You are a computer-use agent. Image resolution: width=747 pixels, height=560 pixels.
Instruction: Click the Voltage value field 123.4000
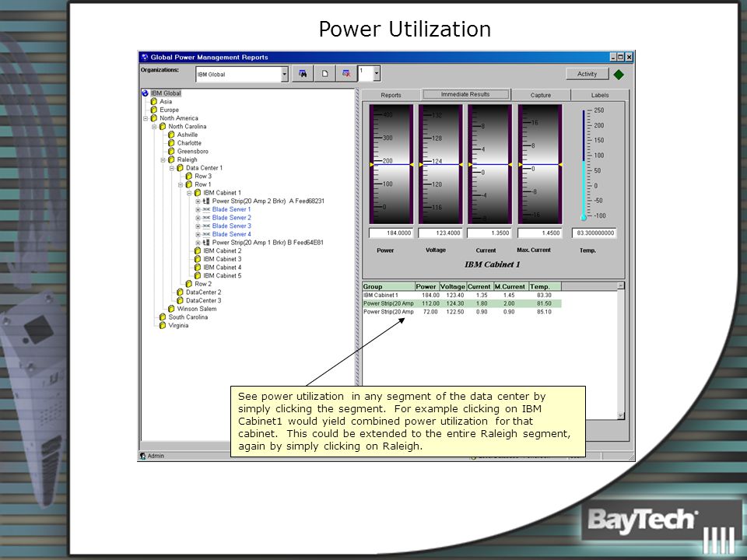pos(440,233)
